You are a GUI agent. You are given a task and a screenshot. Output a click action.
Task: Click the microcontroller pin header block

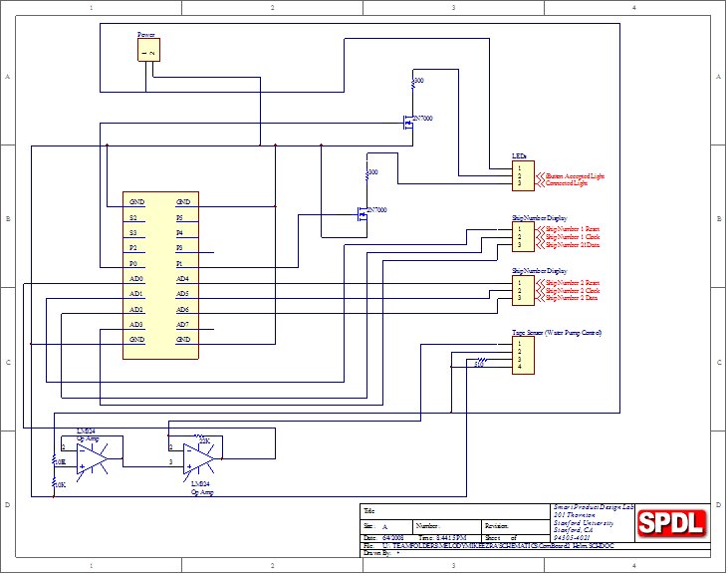[x=160, y=275]
